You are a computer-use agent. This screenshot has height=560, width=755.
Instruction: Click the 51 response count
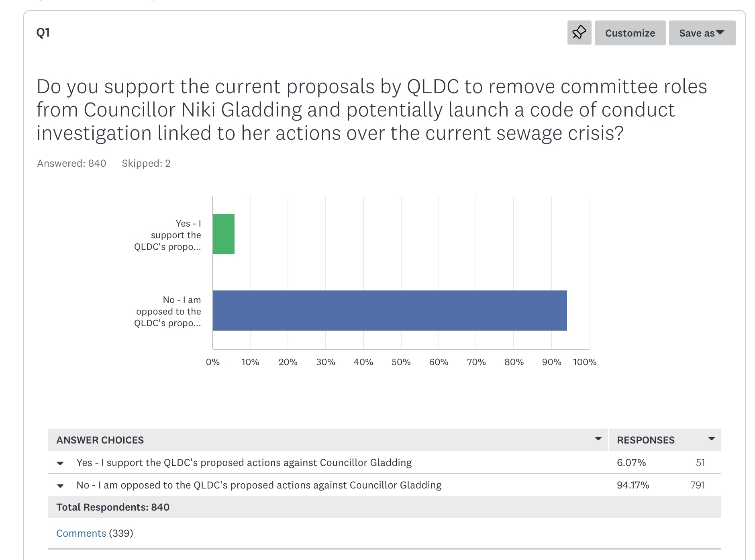click(x=700, y=462)
